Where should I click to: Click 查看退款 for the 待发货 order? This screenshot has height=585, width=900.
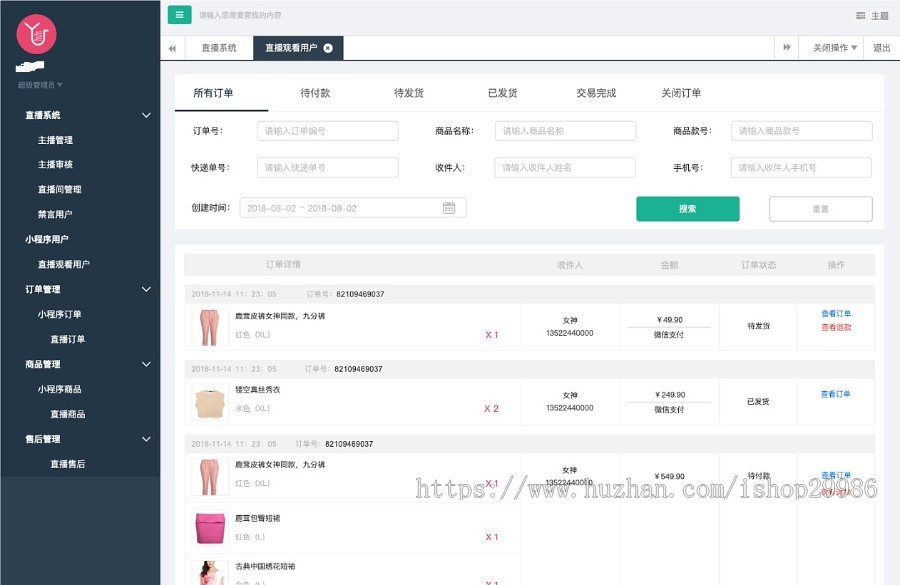[836, 327]
